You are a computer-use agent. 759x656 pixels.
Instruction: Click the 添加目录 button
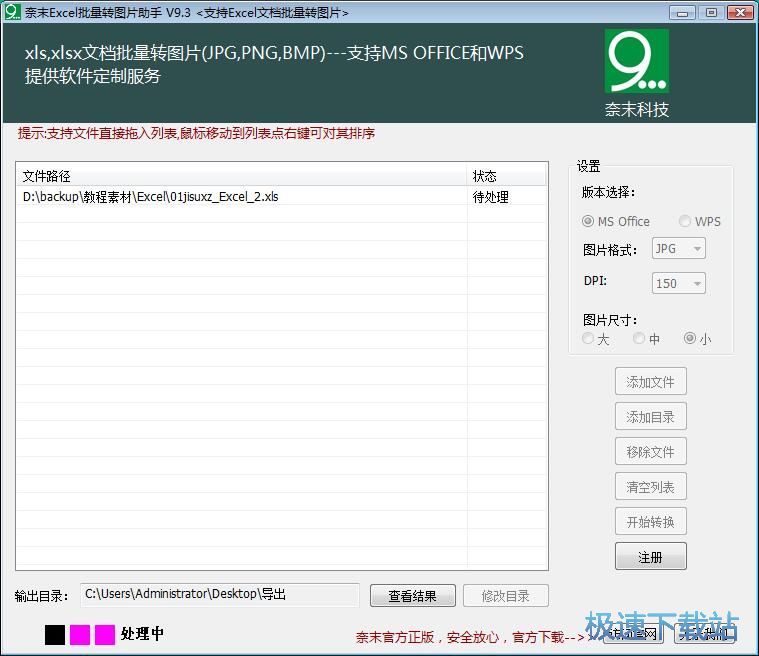[650, 416]
